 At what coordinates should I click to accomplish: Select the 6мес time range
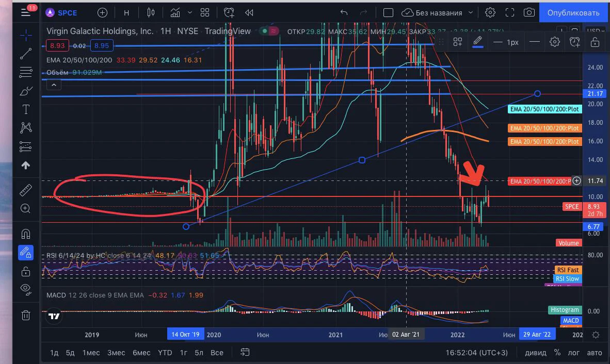point(141,353)
